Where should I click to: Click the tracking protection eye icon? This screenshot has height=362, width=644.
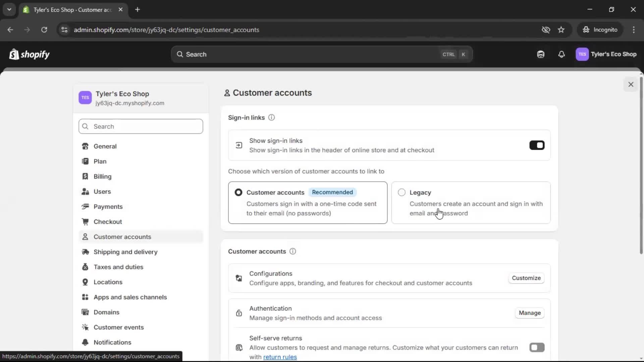click(x=546, y=30)
